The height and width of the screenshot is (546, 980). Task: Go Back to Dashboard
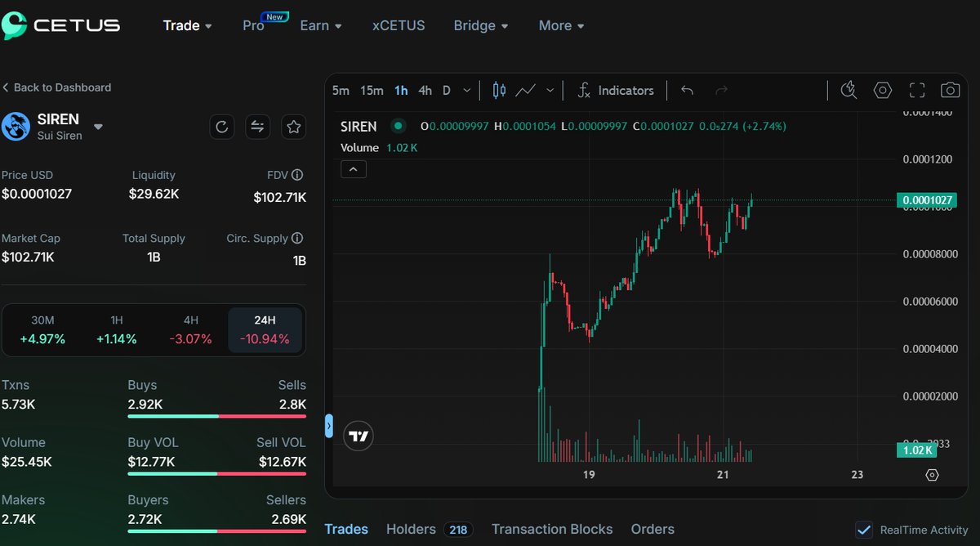tap(56, 87)
